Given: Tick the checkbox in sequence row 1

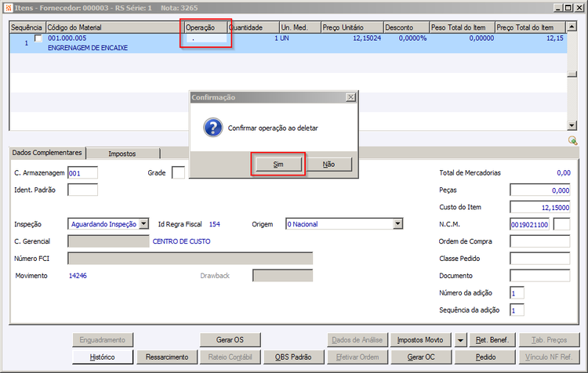Looking at the screenshot, I should click(x=38, y=38).
